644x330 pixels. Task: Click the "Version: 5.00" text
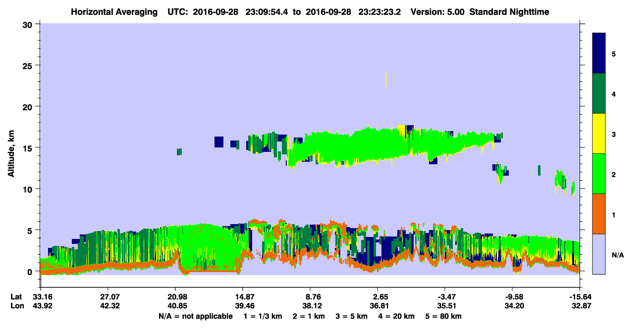(437, 11)
